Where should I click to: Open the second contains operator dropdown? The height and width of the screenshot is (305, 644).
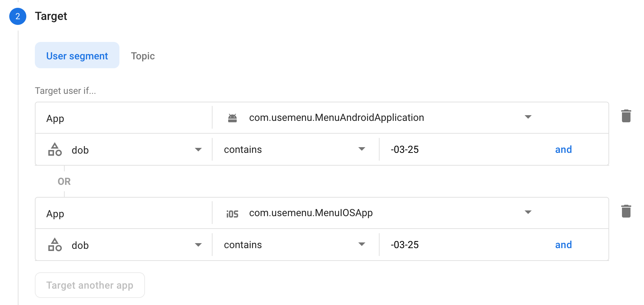362,244
